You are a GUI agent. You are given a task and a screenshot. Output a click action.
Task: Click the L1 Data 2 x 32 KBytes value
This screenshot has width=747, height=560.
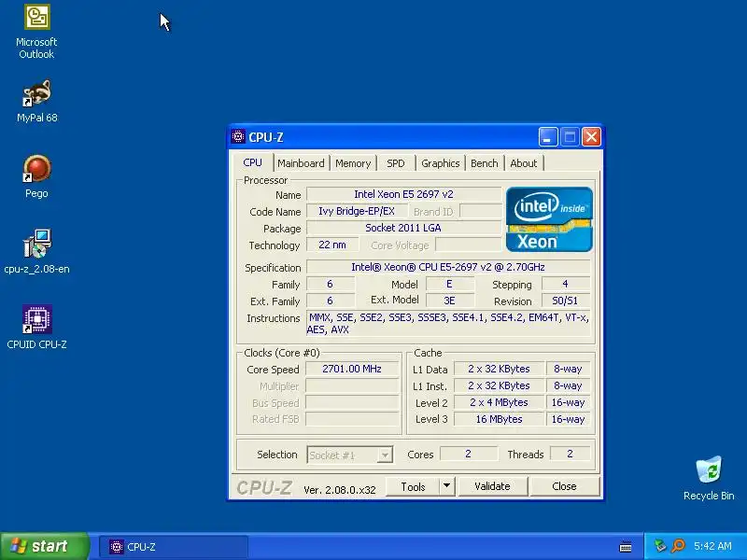[x=499, y=369]
